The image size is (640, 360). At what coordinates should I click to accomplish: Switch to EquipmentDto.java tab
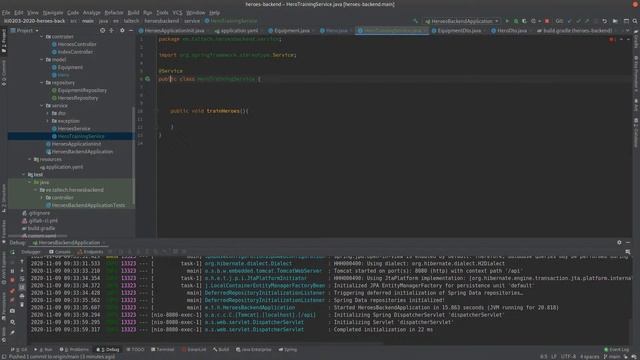coord(459,31)
